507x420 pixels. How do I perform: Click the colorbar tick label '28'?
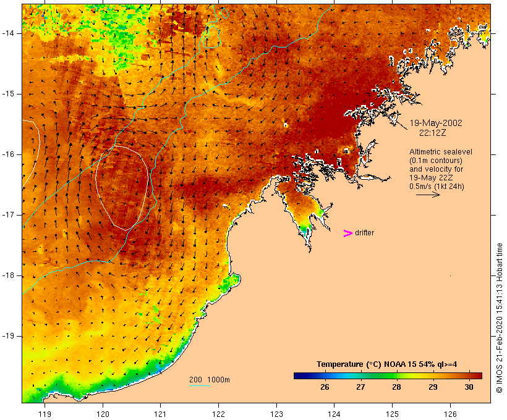click(x=397, y=387)
